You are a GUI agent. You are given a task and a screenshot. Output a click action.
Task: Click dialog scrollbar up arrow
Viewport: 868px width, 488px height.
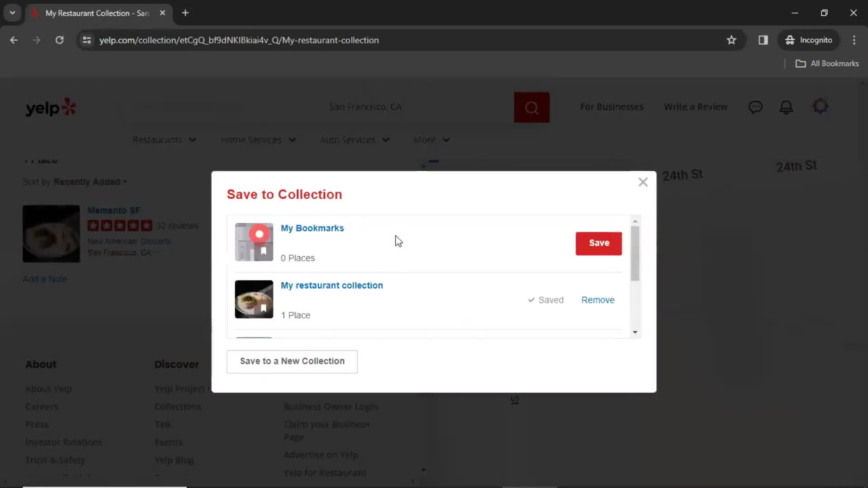pyautogui.click(x=635, y=221)
